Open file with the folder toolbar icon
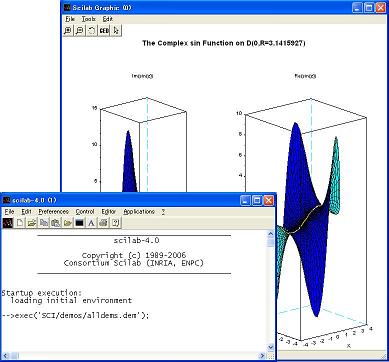389x362 pixels. tap(32, 223)
